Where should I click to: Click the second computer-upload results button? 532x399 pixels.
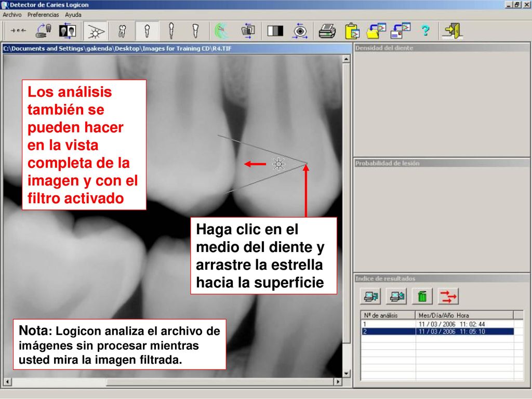(396, 297)
